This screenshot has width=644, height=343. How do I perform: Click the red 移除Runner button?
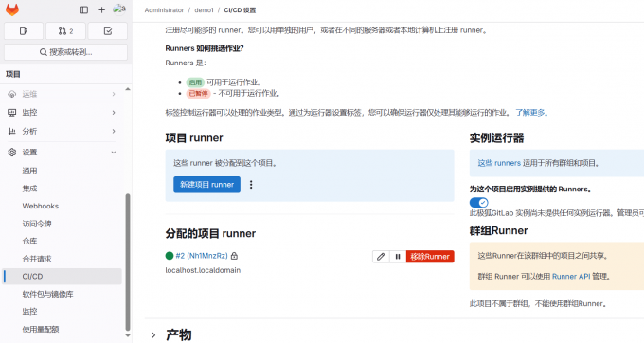430,257
